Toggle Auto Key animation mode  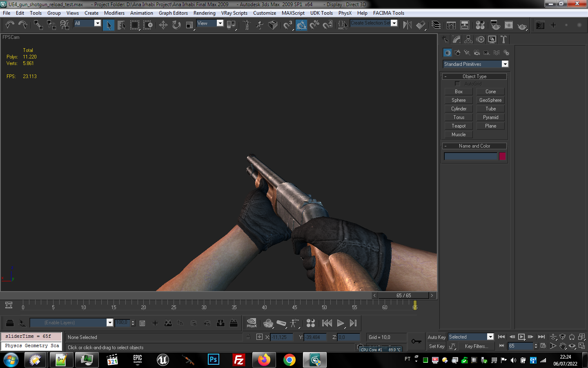436,337
